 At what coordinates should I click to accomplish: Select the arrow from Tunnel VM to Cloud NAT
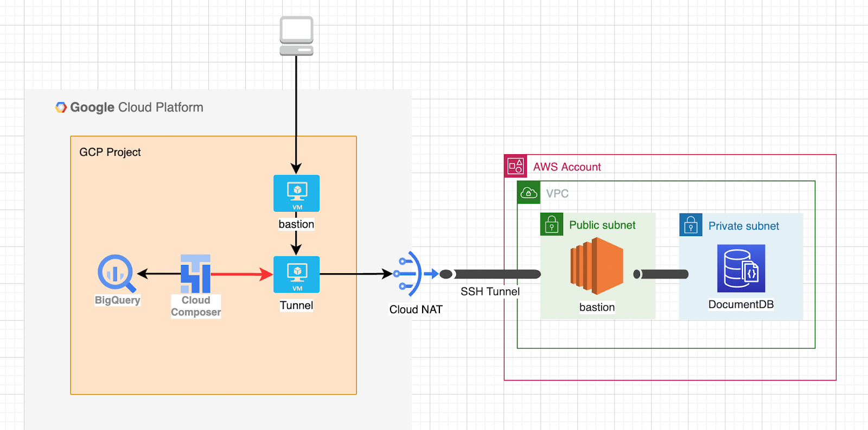356,274
